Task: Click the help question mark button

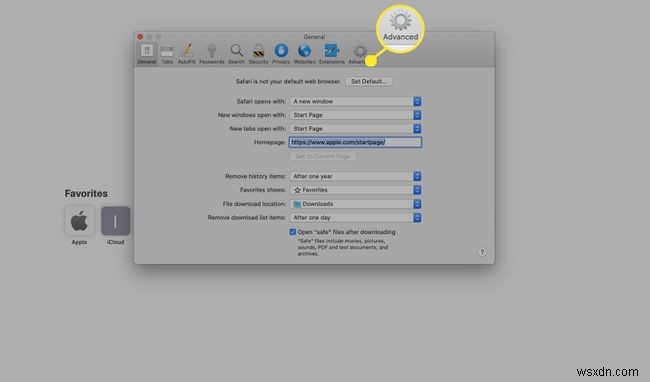Action: 482,252
